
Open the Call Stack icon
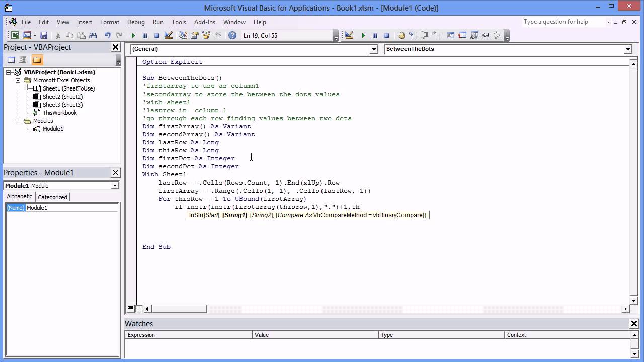(497, 35)
